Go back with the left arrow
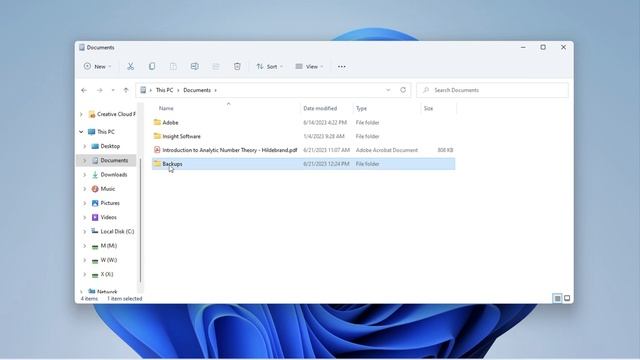This screenshot has width=640, height=360. (x=84, y=90)
